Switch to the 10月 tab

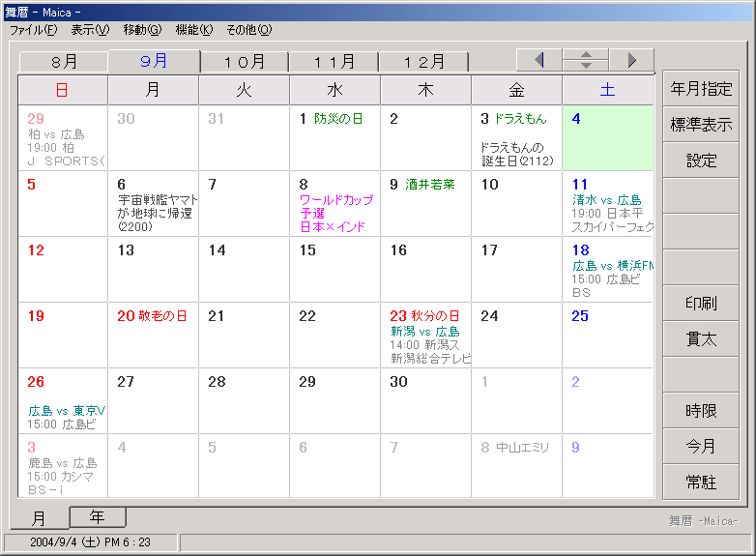pos(245,62)
